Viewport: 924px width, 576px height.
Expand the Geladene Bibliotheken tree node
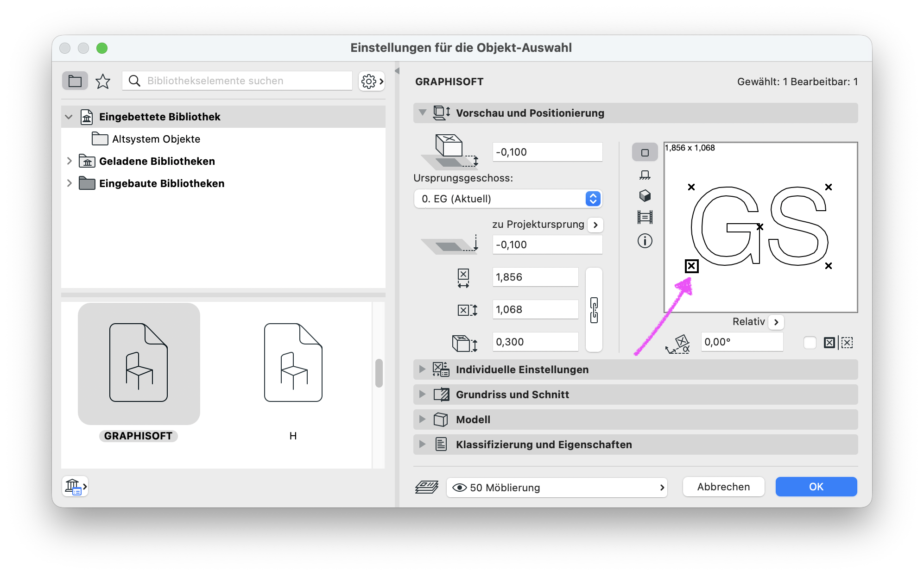(x=69, y=161)
